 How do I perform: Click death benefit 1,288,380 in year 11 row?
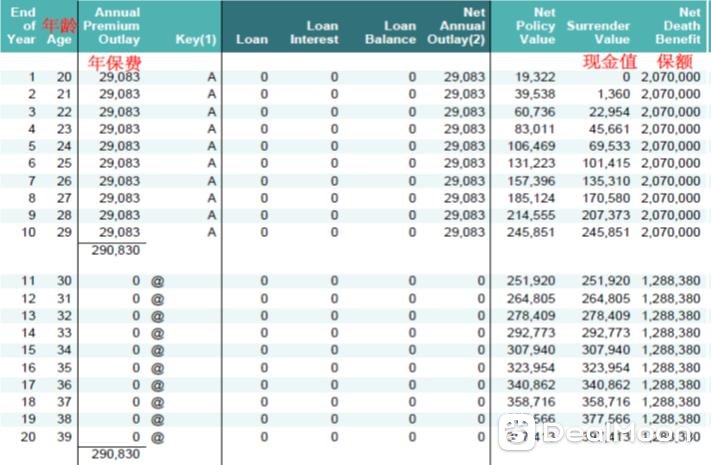pyautogui.click(x=671, y=281)
